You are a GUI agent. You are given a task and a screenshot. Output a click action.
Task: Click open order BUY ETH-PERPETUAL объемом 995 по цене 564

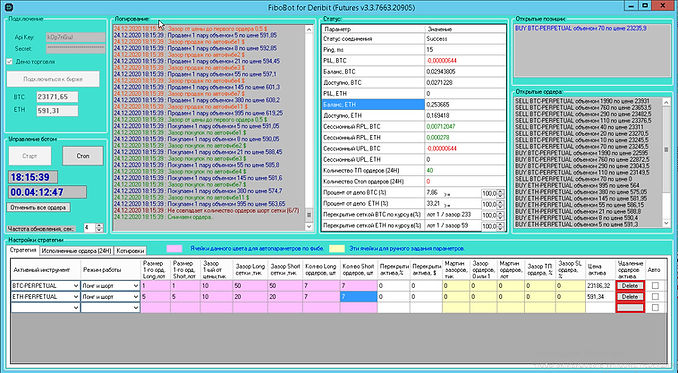click(x=577, y=185)
